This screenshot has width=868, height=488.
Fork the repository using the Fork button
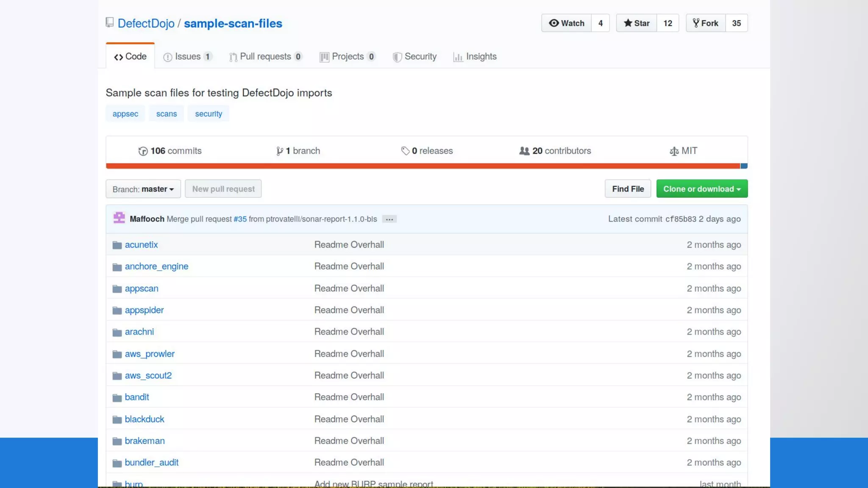(x=705, y=23)
